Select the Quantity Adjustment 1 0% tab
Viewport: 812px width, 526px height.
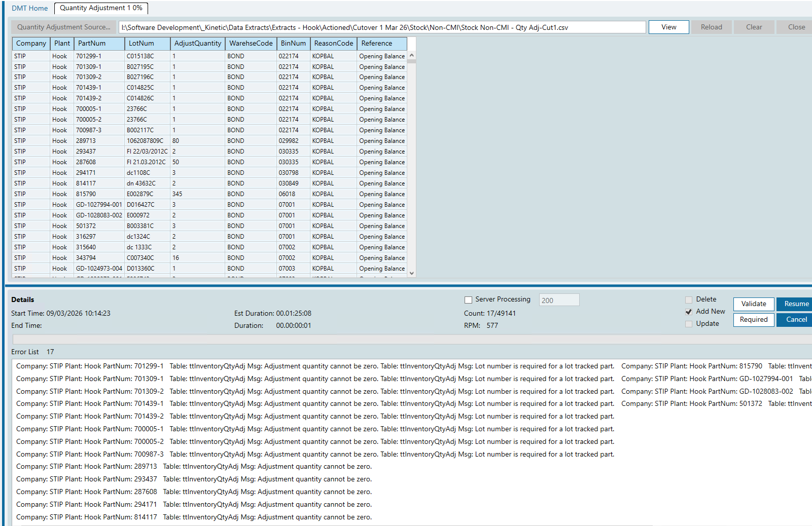(101, 8)
